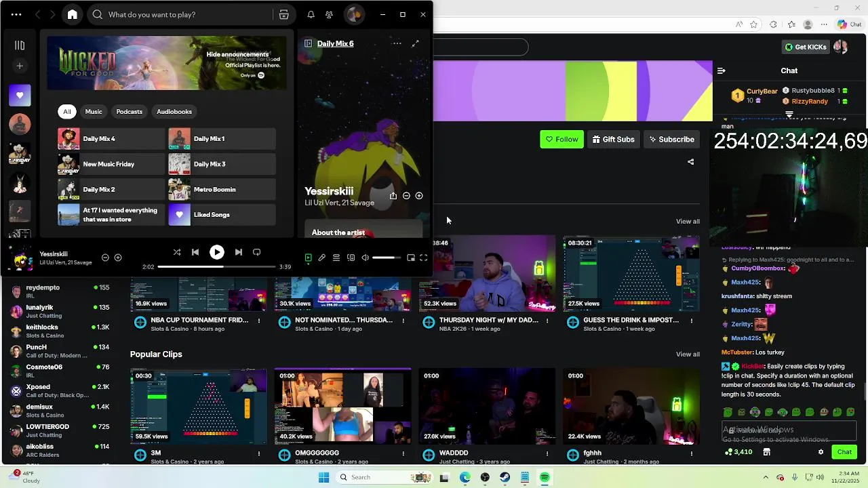Select the Music filter chip
The height and width of the screenshot is (488, 868).
click(94, 111)
